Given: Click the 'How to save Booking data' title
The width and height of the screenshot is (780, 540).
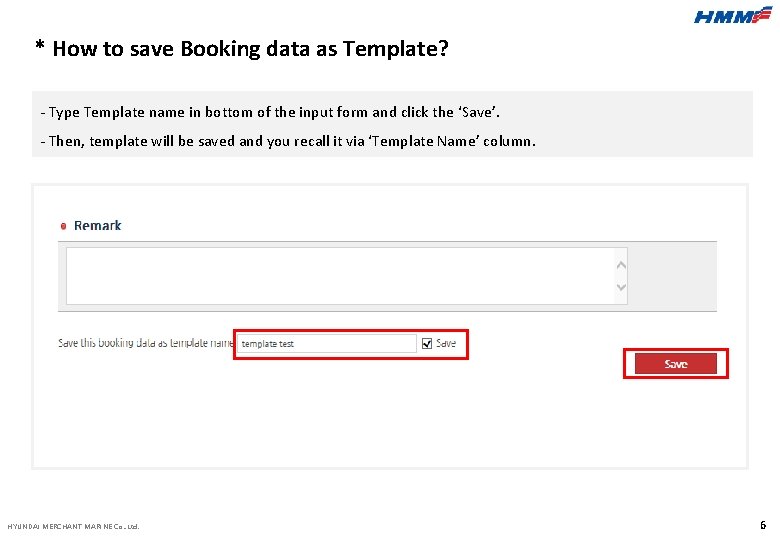Looking at the screenshot, I should 250,48.
